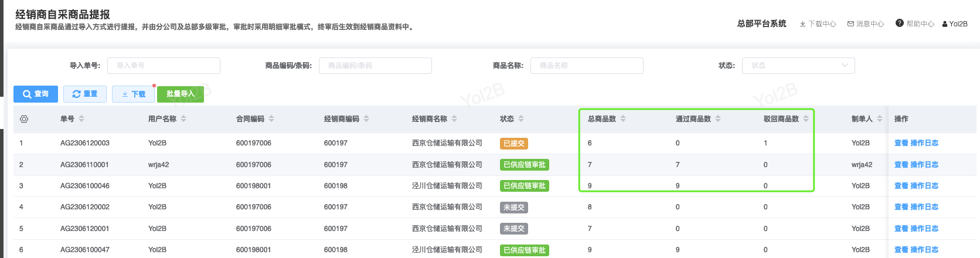Image resolution: width=980 pixels, height=258 pixels.
Task: Sort by 总商品数 column arrows
Action: click(623, 119)
